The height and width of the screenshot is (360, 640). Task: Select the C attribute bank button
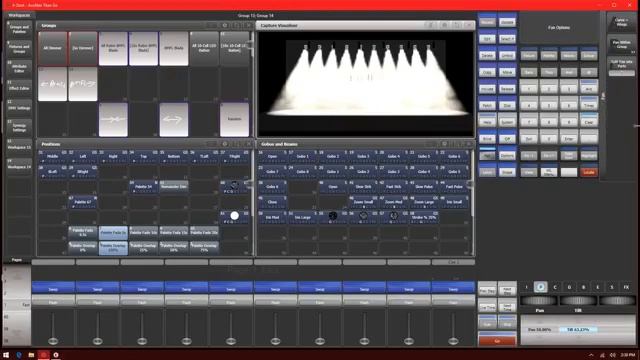coord(555,287)
